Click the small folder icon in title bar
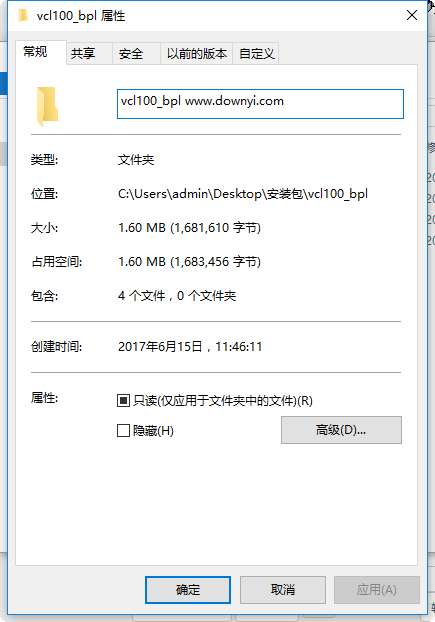 (23, 15)
